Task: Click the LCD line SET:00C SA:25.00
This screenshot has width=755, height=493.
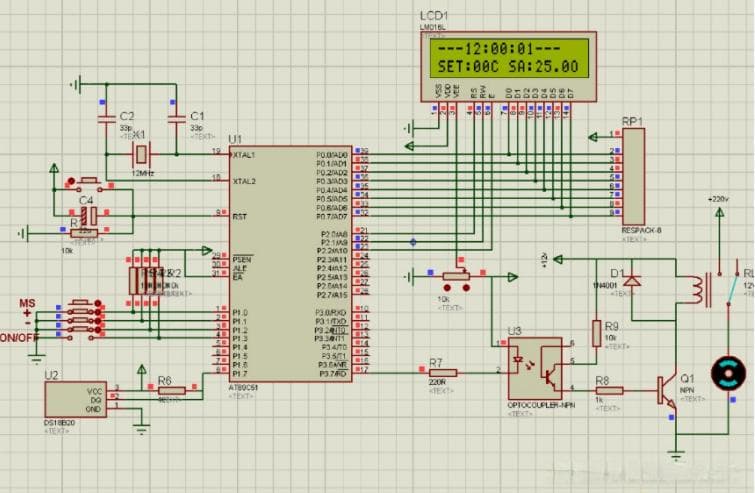Action: tap(508, 66)
